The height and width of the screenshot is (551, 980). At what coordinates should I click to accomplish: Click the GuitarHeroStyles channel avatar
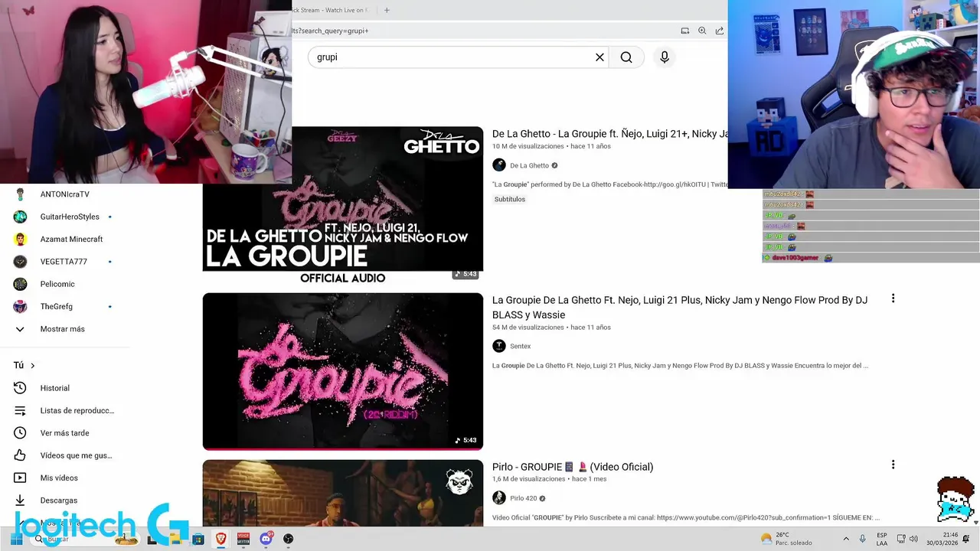pyautogui.click(x=21, y=217)
